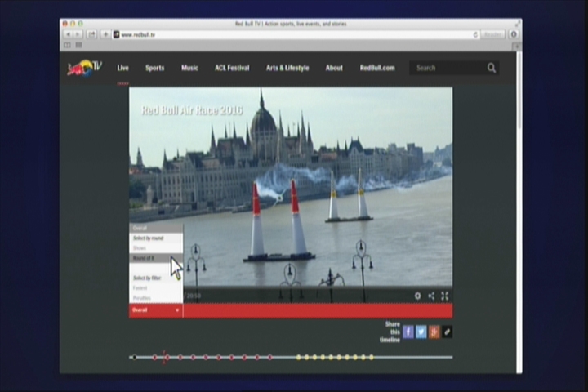Image resolution: width=588 pixels, height=392 pixels.
Task: Open the Music menu
Action: tap(189, 68)
